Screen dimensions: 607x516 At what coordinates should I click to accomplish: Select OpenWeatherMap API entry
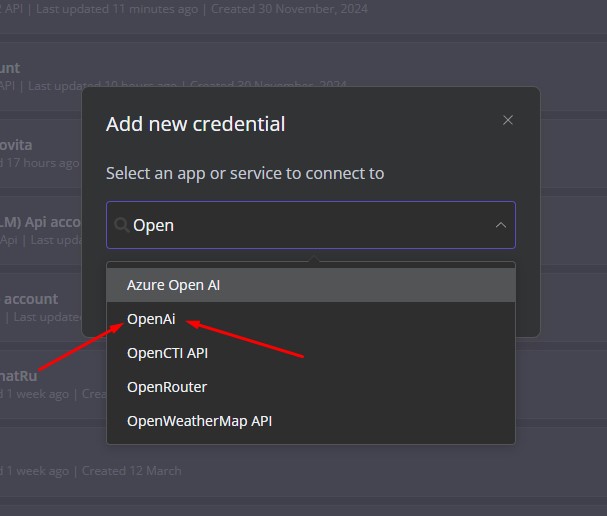[310, 421]
